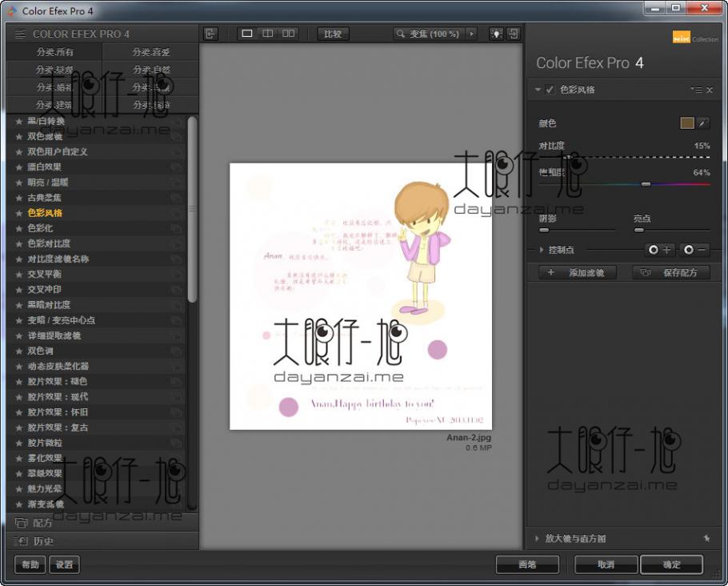Image resolution: width=728 pixels, height=586 pixels.
Task: Toggle the 比较 compare button
Action: [x=333, y=34]
